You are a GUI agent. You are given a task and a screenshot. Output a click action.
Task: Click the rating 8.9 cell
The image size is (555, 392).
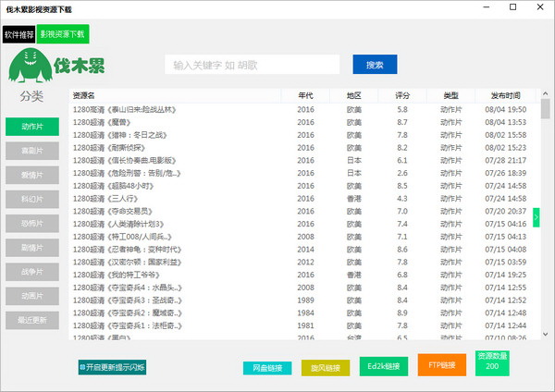click(402, 313)
